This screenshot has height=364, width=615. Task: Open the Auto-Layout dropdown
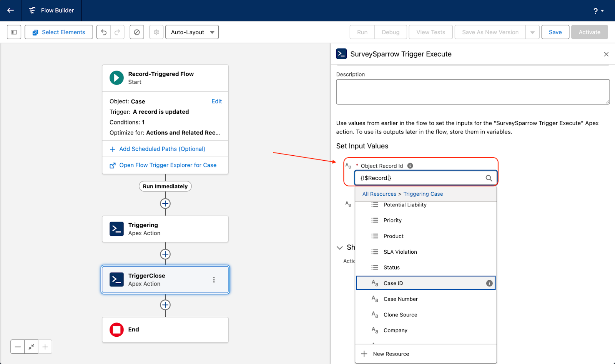[192, 32]
